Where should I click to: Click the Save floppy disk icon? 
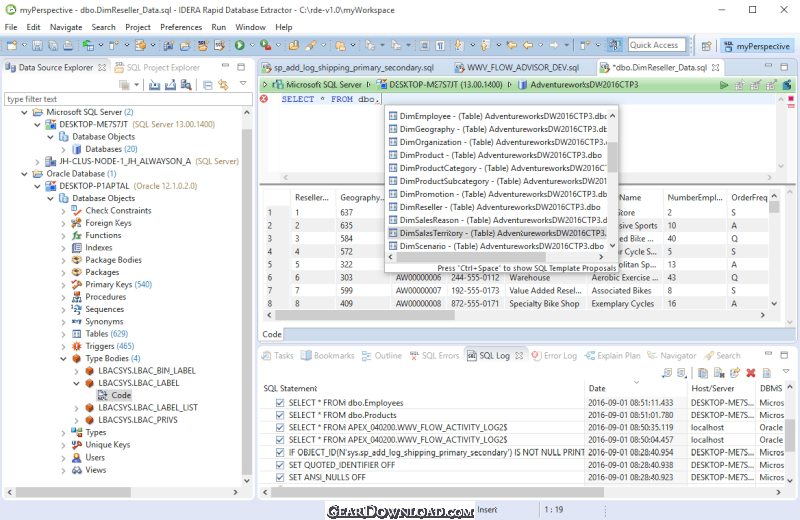tap(37, 46)
